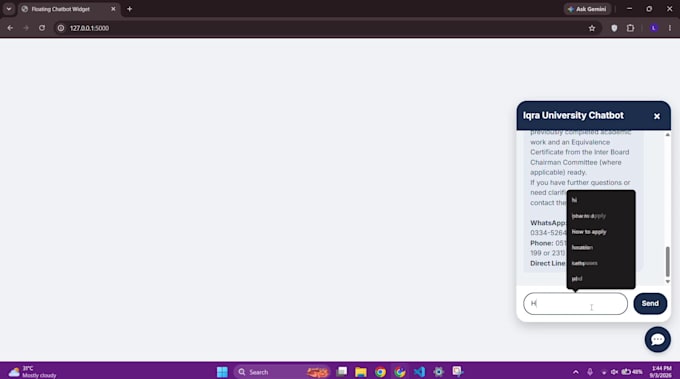Open Chrome's three-dot menu
This screenshot has width=680, height=379.
[670, 28]
